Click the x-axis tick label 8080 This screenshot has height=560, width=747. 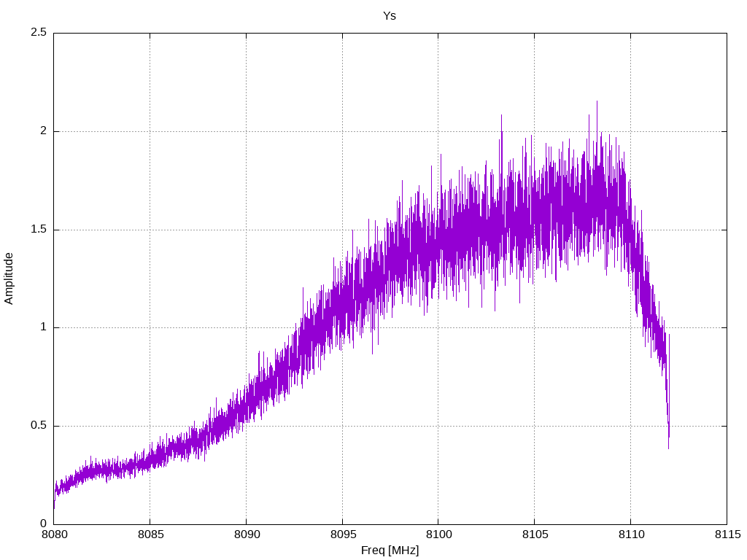click(55, 534)
